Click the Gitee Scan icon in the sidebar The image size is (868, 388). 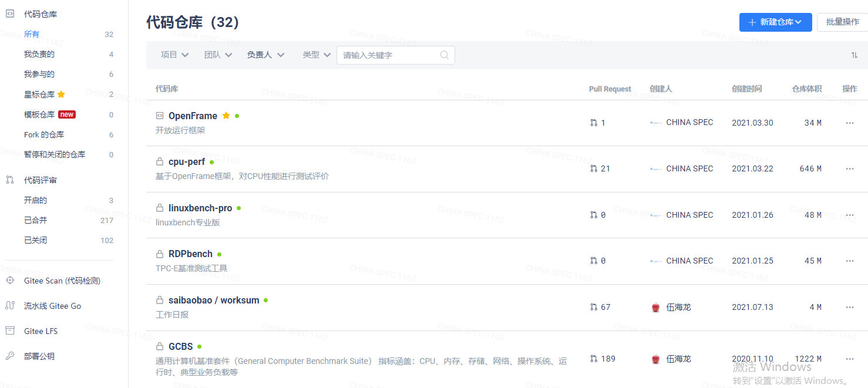[x=10, y=281]
